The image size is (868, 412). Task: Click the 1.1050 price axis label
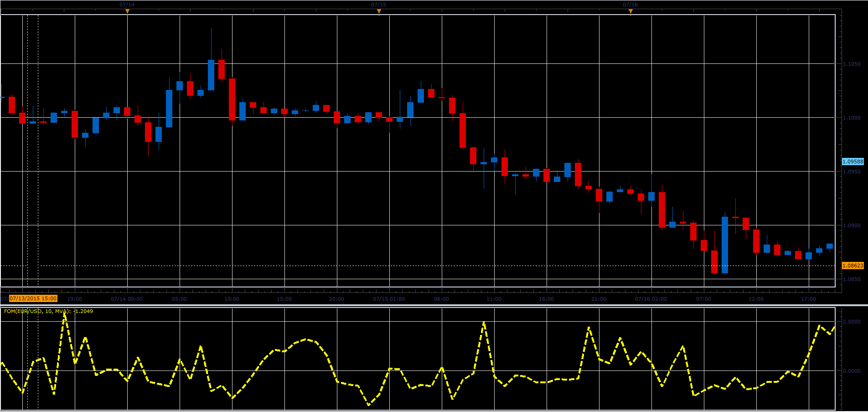click(x=852, y=64)
